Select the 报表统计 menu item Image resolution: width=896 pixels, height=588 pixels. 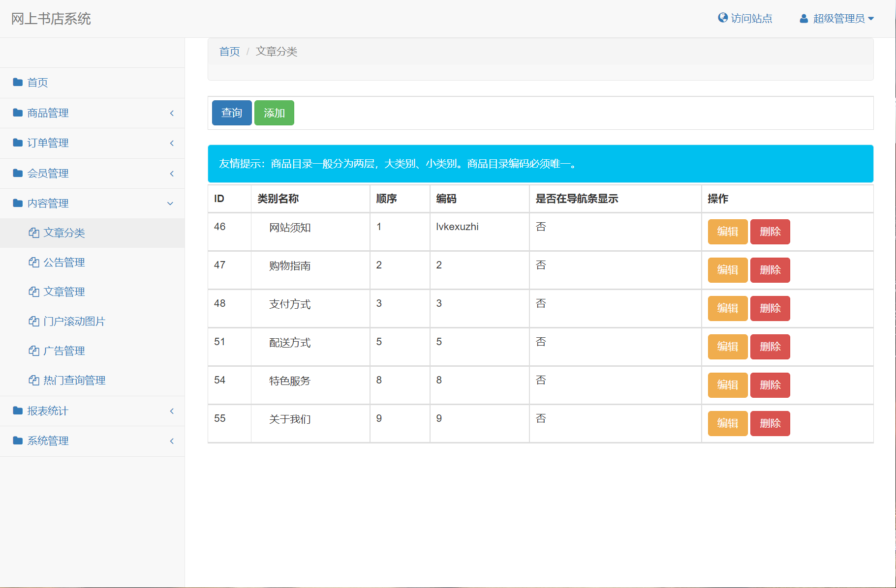click(47, 411)
